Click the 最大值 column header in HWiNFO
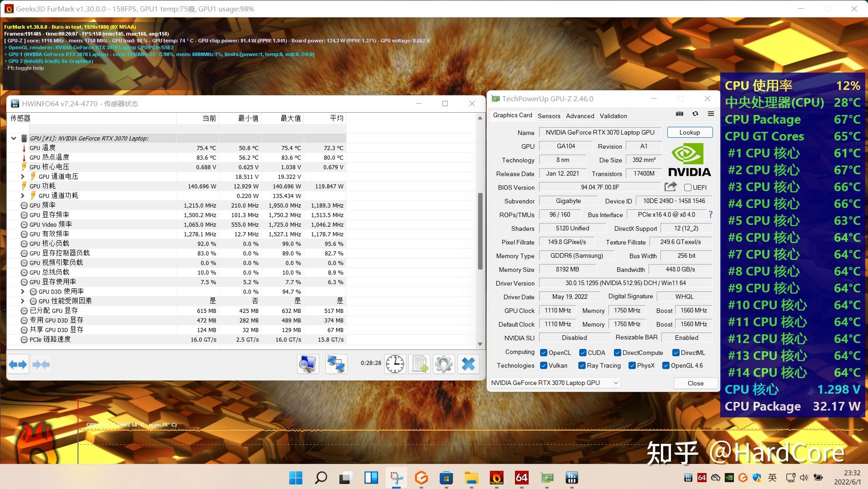This screenshot has height=489, width=868. pos(282,118)
